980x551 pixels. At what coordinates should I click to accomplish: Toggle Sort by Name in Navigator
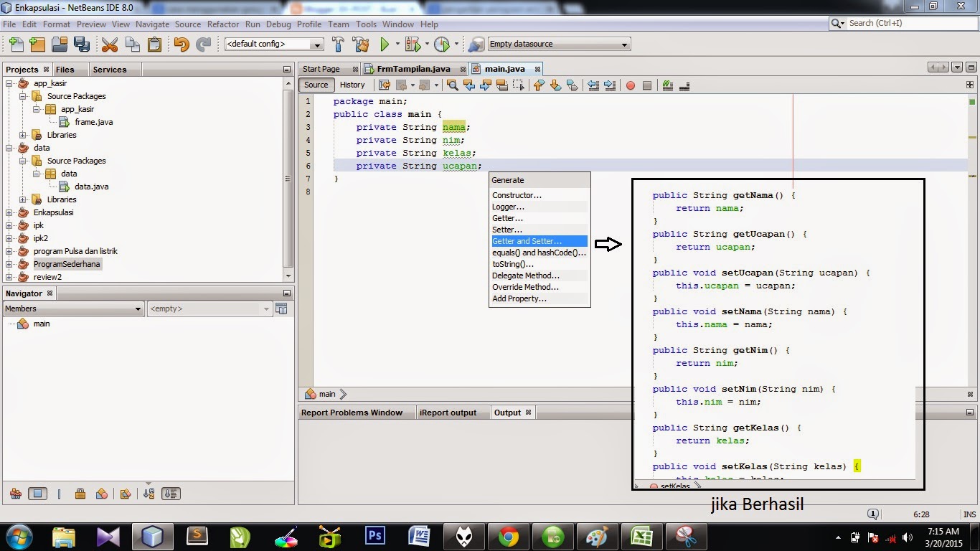point(149,494)
